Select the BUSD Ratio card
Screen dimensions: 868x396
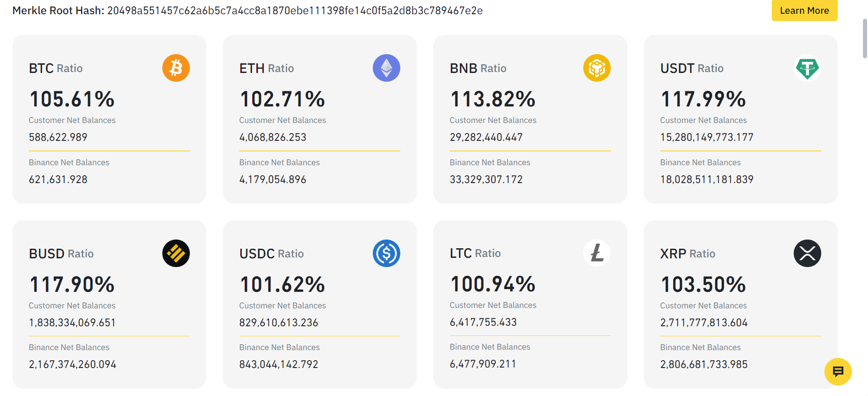[109, 304]
